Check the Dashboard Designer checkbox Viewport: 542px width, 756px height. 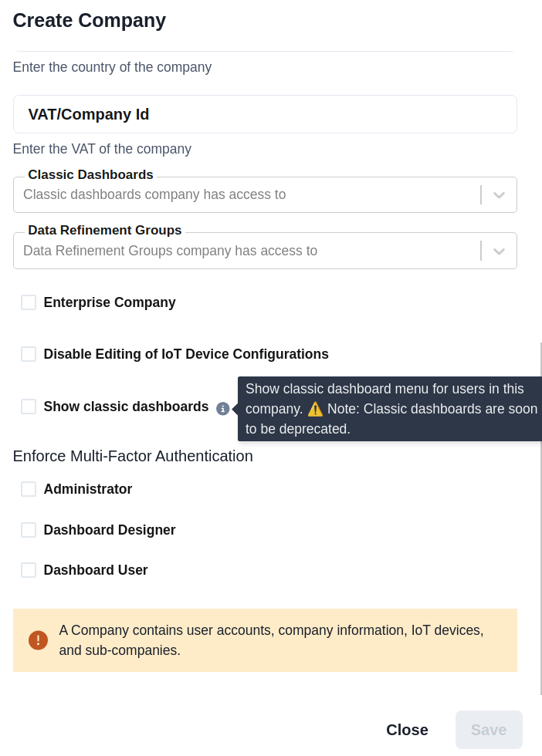point(29,530)
